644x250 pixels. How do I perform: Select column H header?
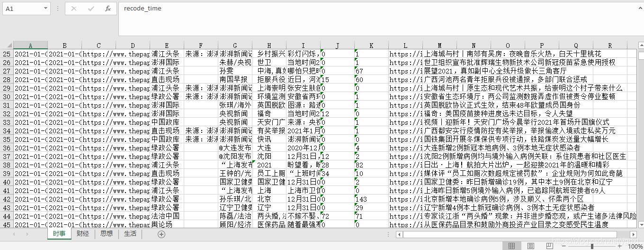(x=269, y=46)
